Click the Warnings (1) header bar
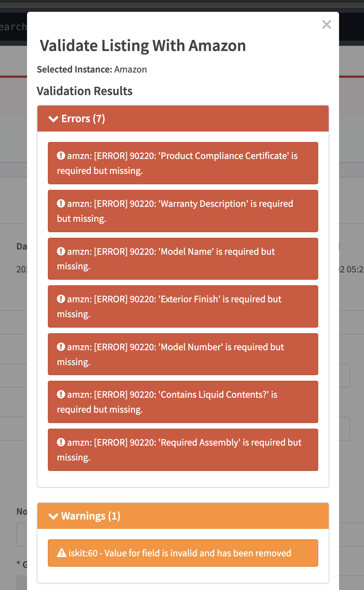This screenshot has height=590, width=364. pyautogui.click(x=183, y=516)
